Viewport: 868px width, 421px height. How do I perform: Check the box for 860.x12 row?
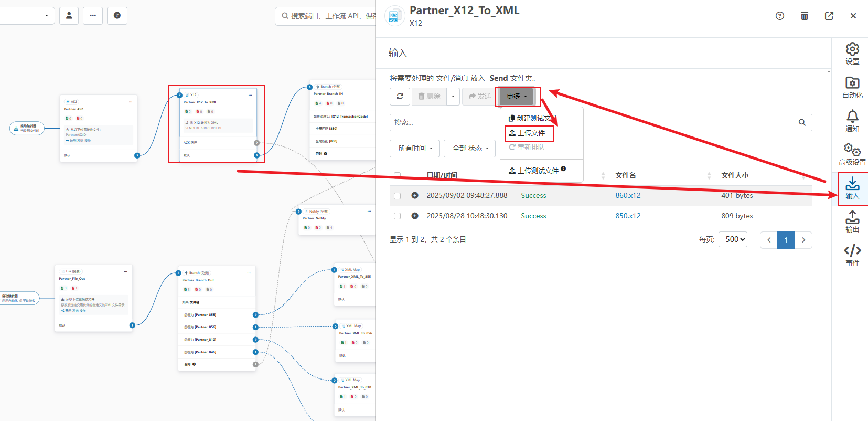397,196
